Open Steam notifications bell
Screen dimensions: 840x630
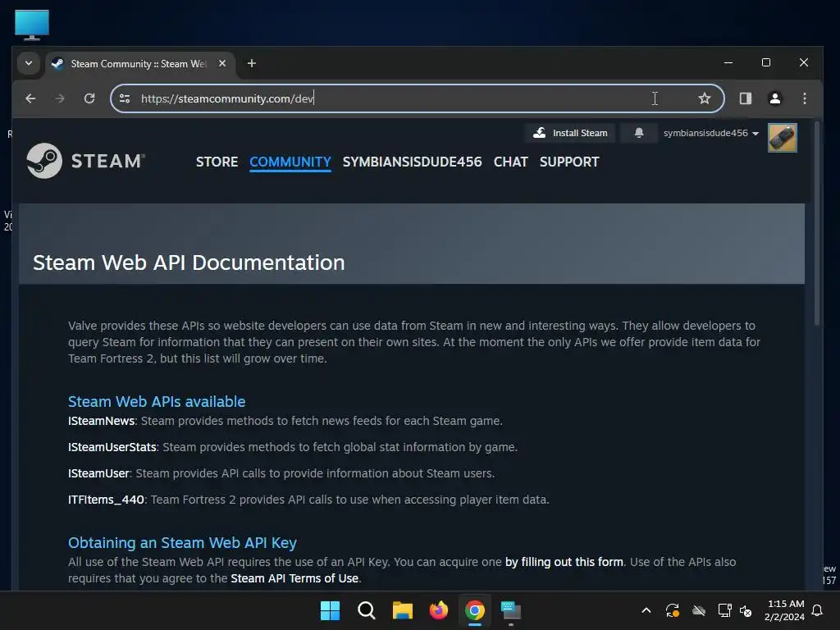[x=638, y=133]
